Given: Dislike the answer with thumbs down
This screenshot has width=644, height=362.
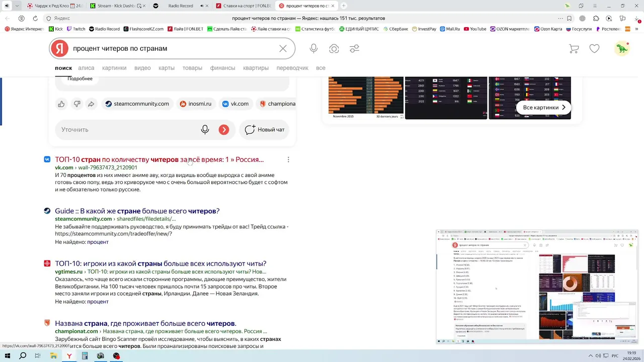Looking at the screenshot, I should pos(76,104).
